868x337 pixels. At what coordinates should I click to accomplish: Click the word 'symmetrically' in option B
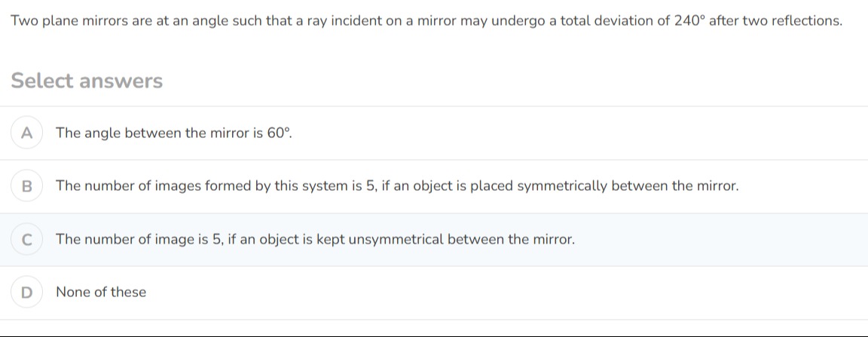tap(562, 186)
